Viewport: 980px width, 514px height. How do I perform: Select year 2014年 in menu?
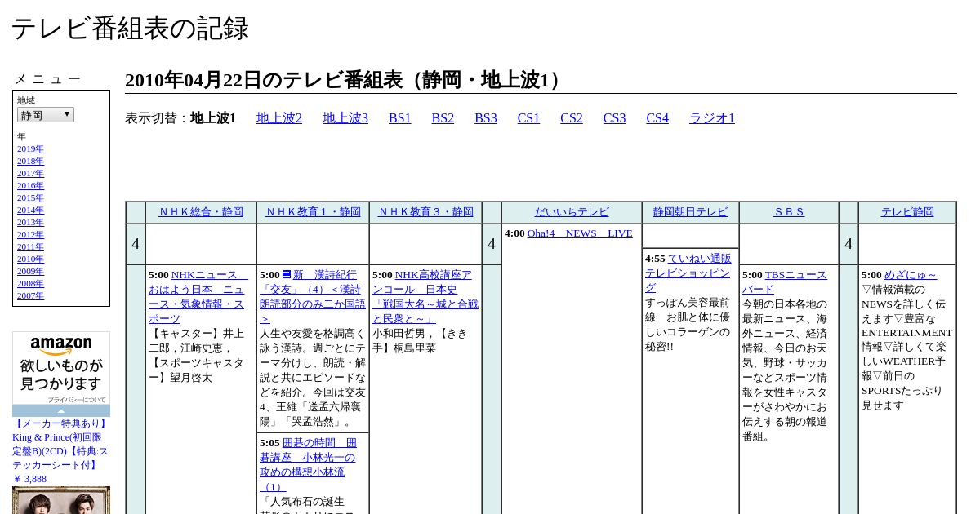(30, 210)
